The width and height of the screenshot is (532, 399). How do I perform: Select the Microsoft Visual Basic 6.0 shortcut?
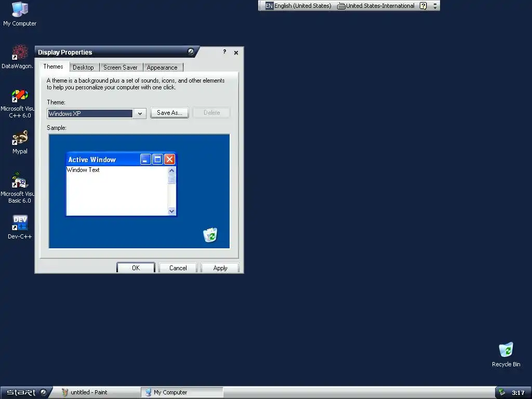(18, 188)
